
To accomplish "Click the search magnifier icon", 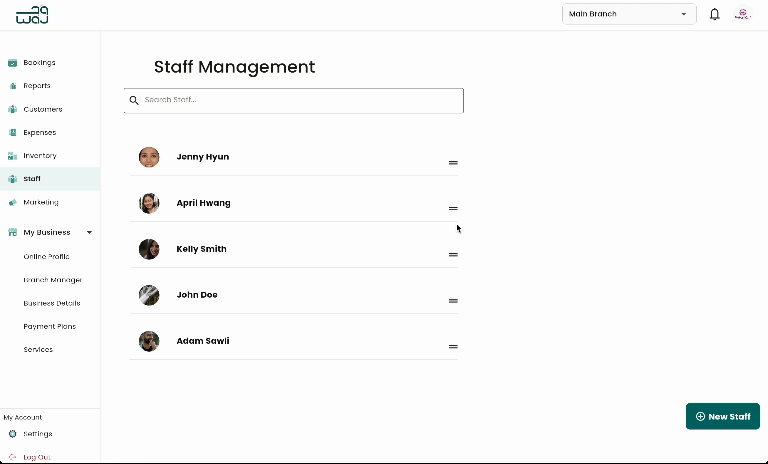I will (134, 100).
